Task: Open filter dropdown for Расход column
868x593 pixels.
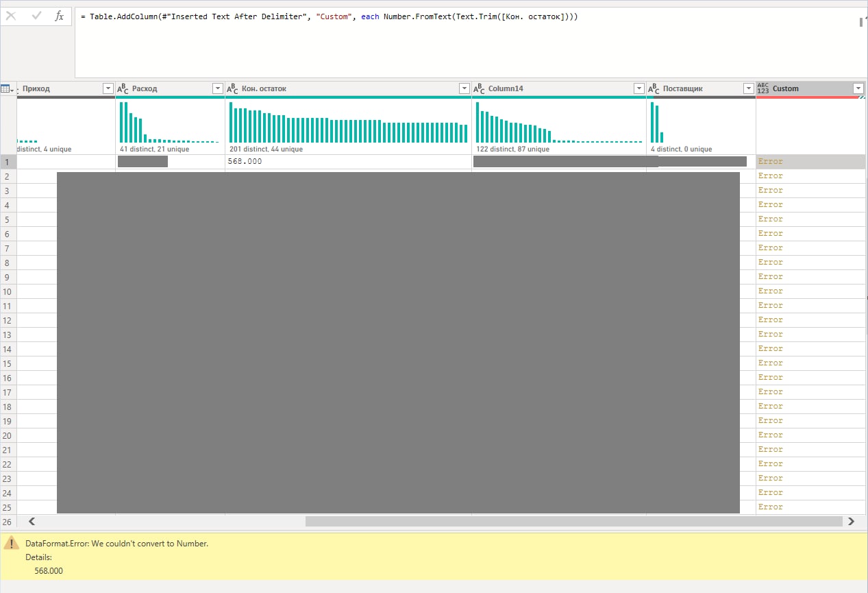Action: [x=217, y=88]
